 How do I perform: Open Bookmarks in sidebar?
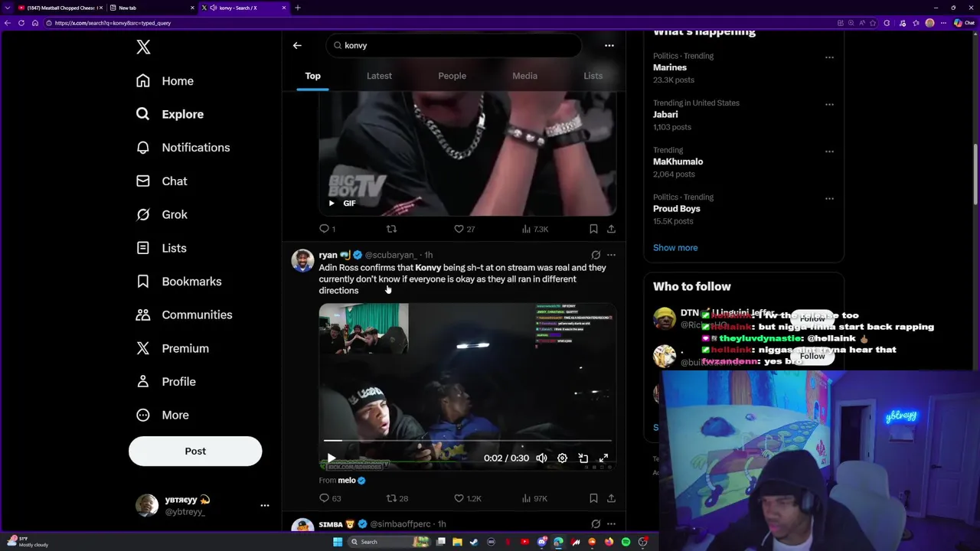(x=179, y=282)
